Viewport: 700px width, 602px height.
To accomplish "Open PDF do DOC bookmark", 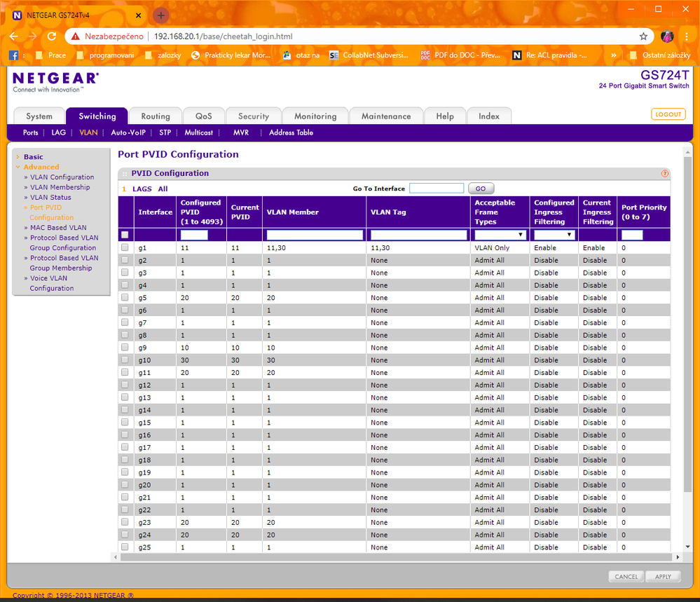I will coord(461,55).
